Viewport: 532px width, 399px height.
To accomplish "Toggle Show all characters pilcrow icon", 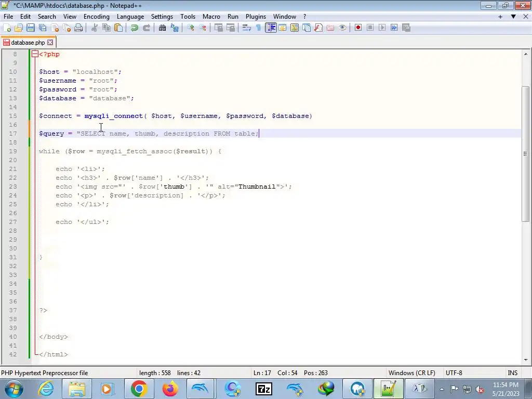I will [x=259, y=28].
